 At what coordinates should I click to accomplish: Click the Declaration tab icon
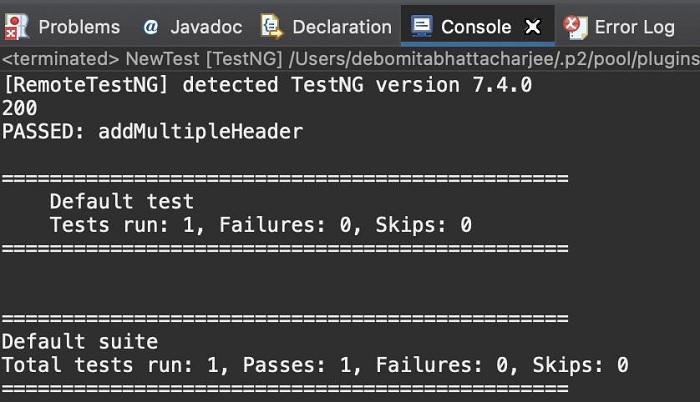[x=270, y=26]
